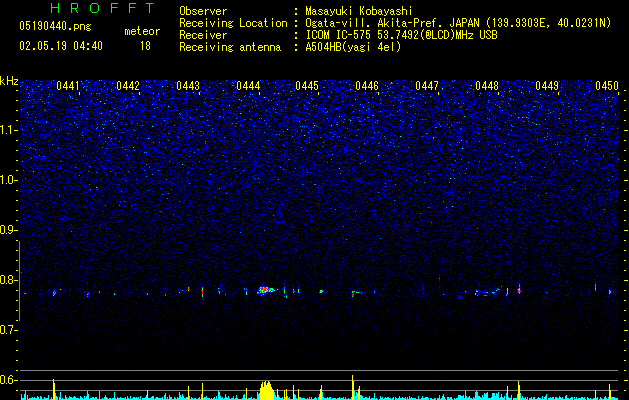Click time marker 0446

pos(367,86)
